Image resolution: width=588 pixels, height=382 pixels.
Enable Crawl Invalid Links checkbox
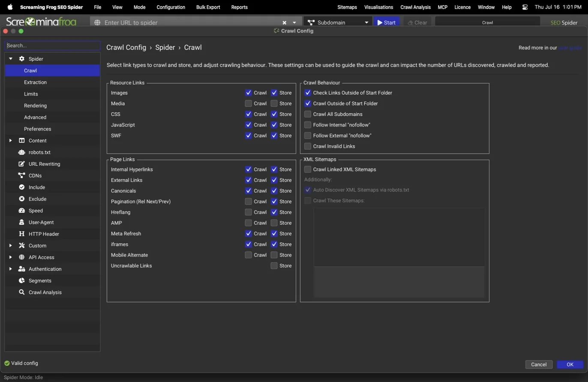(308, 146)
